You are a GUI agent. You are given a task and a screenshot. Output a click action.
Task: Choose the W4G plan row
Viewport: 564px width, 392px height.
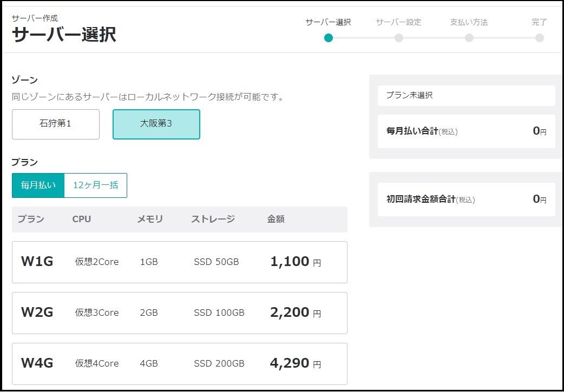coord(180,364)
